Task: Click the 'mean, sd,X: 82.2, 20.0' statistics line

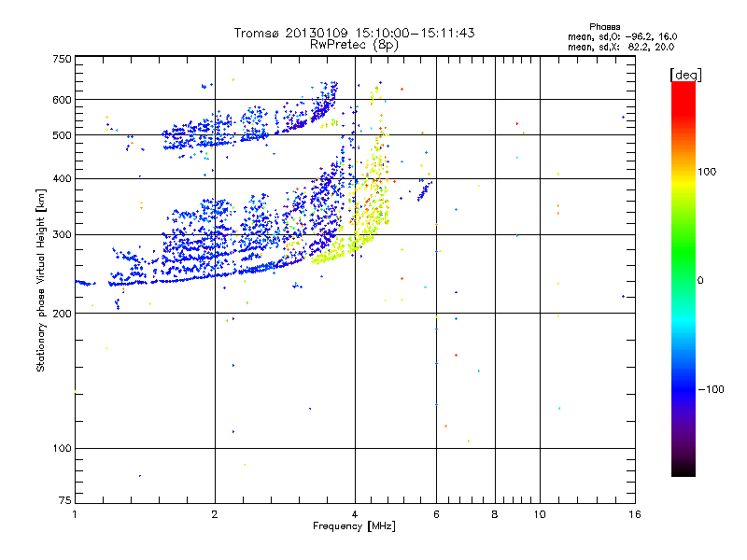Action: coord(621,47)
